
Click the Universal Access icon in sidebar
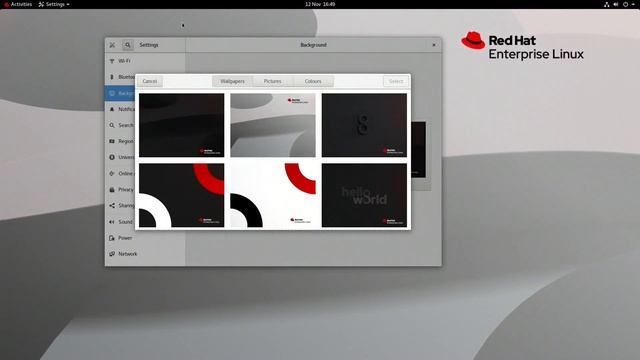coord(112,157)
